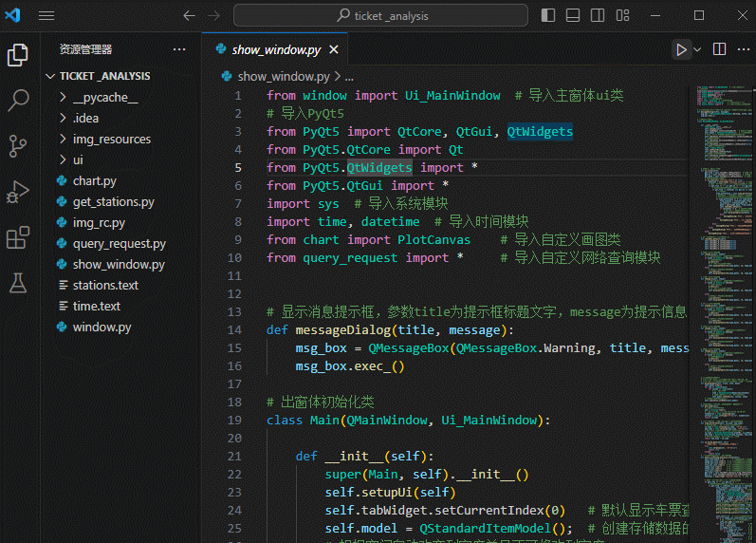Open stations.text in the explorer
Screen dimensions: 756x543
click(x=105, y=285)
